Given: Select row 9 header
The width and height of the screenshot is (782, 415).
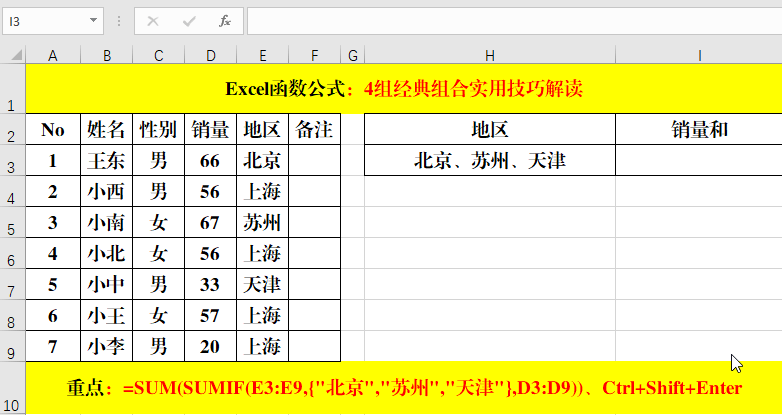Looking at the screenshot, I should [x=13, y=346].
